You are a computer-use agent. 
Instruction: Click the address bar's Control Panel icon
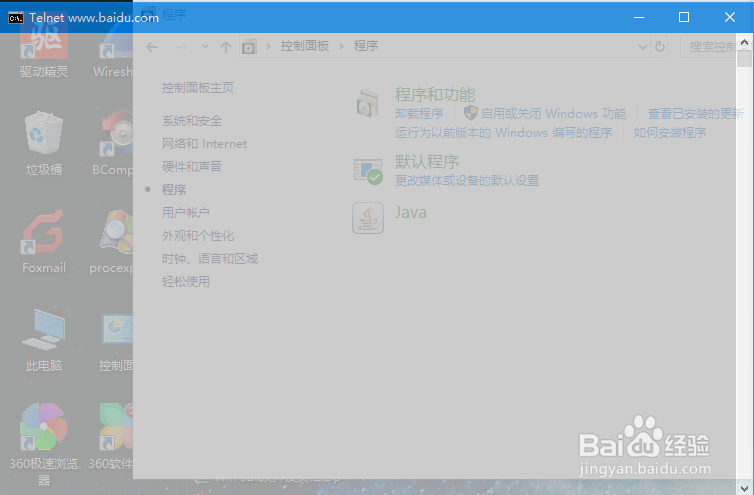pos(249,47)
